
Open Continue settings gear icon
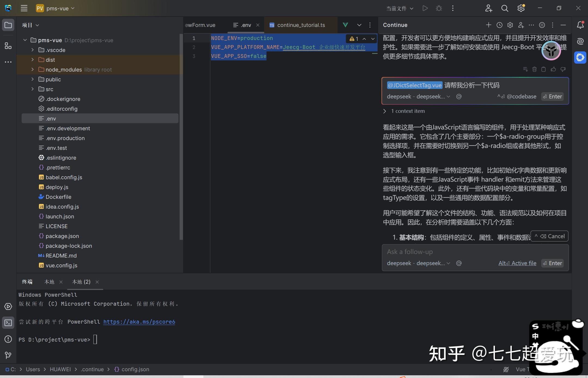510,25
